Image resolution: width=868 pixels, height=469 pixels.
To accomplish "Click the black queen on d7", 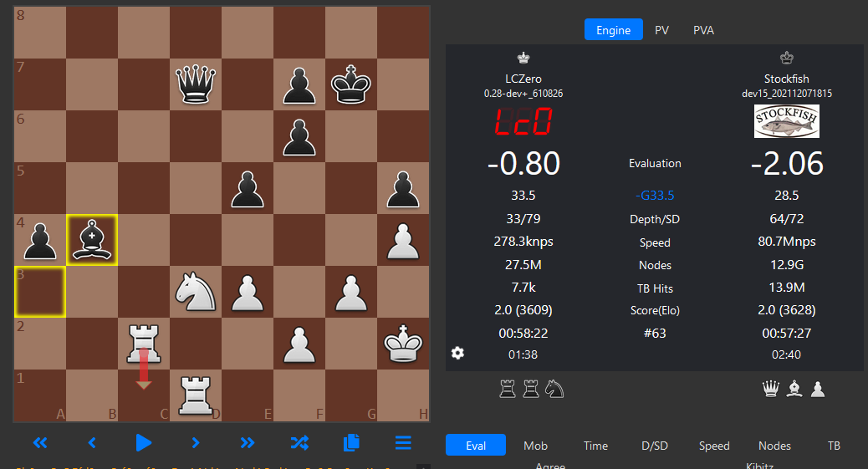I will click(x=196, y=84).
